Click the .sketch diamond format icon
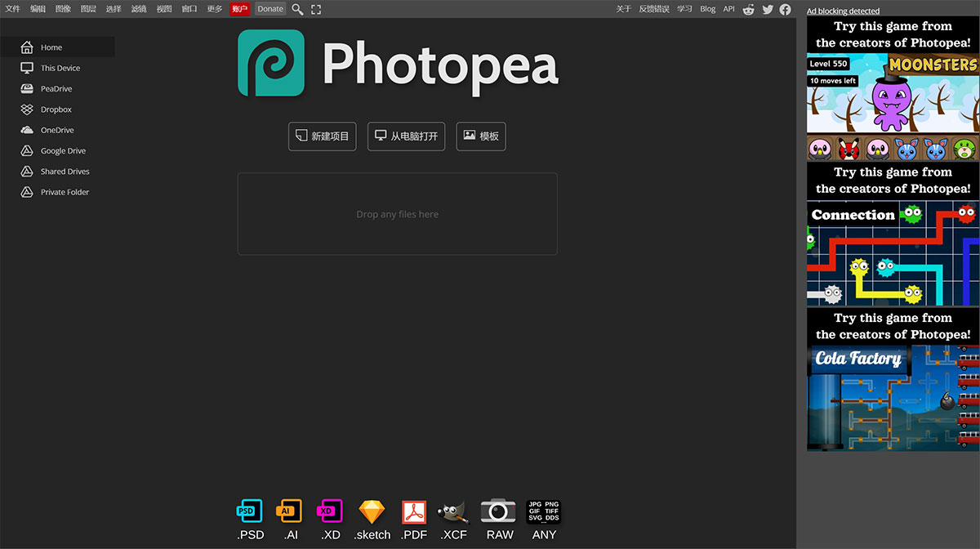The width and height of the screenshot is (980, 549). click(372, 511)
